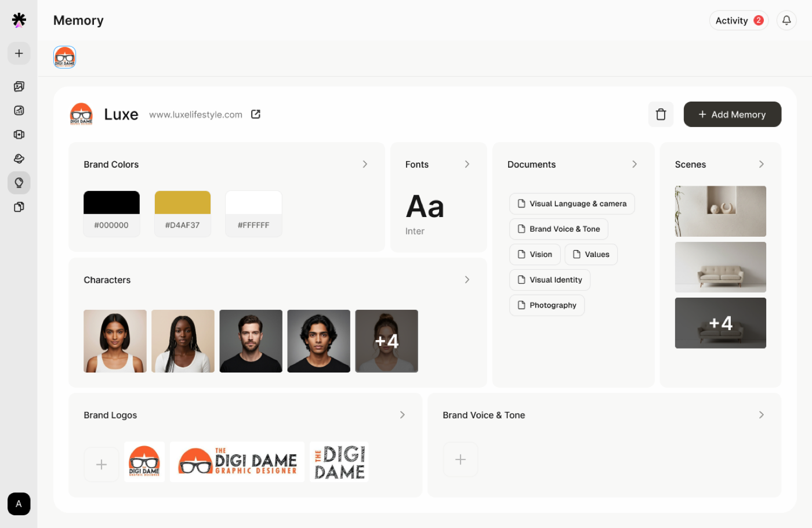The height and width of the screenshot is (528, 812).
Task: Click the asterisk app logo in sidebar
Action: point(19,20)
